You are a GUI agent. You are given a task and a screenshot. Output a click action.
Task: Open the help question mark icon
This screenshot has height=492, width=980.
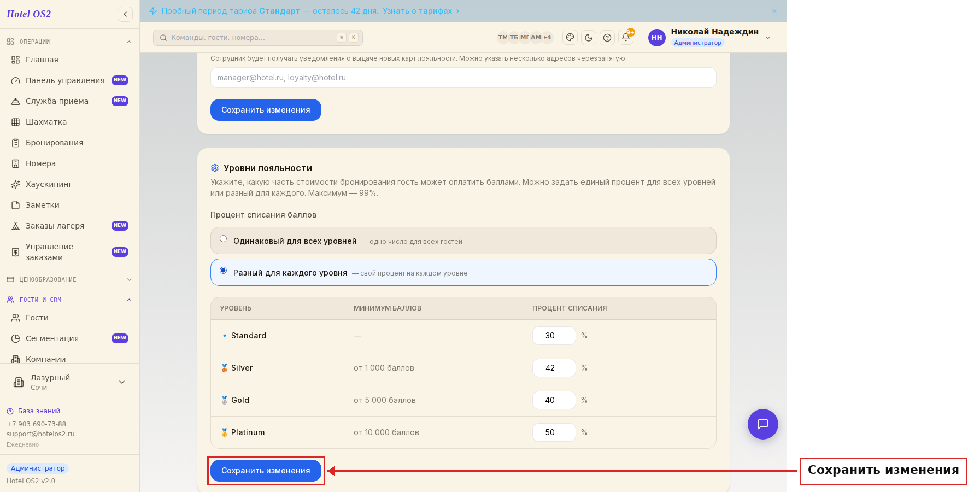click(607, 38)
